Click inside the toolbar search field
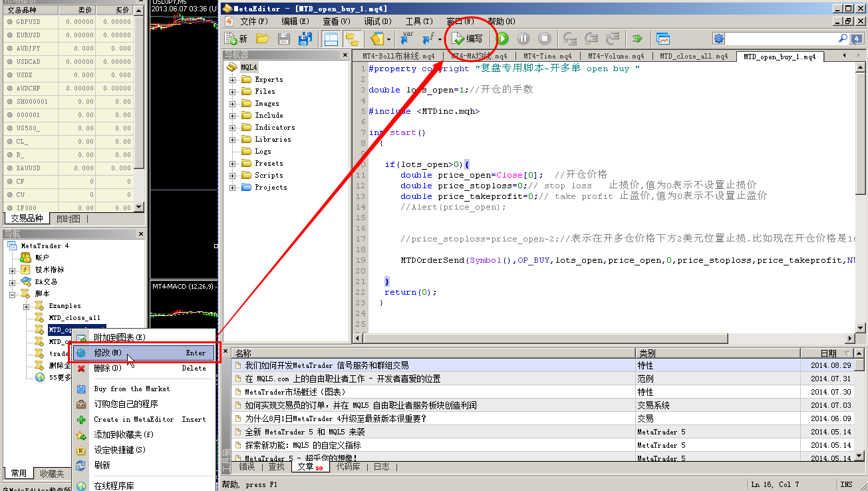Viewport: 868px width, 491px height. [781, 39]
